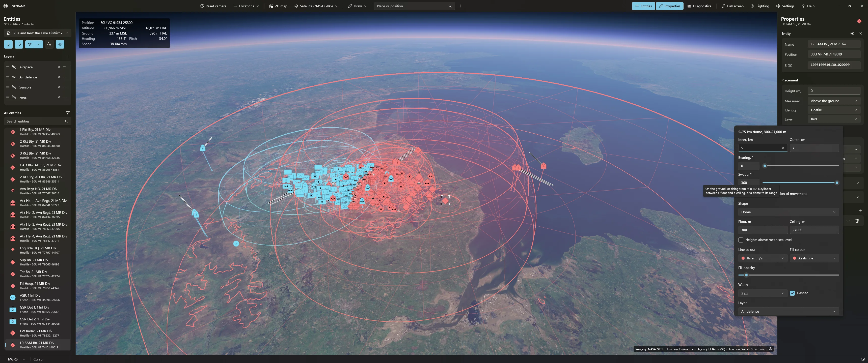Adjust the Fill opacity slider handle
The width and height of the screenshot is (868, 363).
pyautogui.click(x=746, y=275)
